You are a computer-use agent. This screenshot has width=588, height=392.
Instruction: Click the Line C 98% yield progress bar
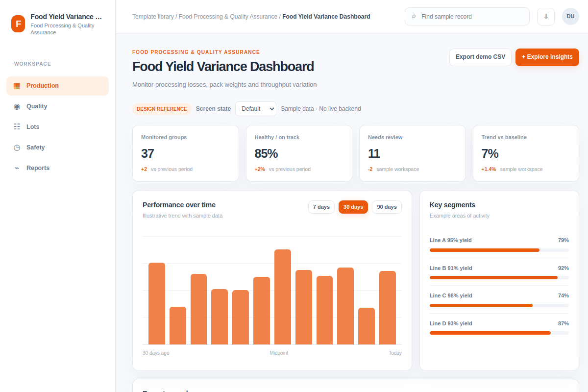[x=499, y=305]
